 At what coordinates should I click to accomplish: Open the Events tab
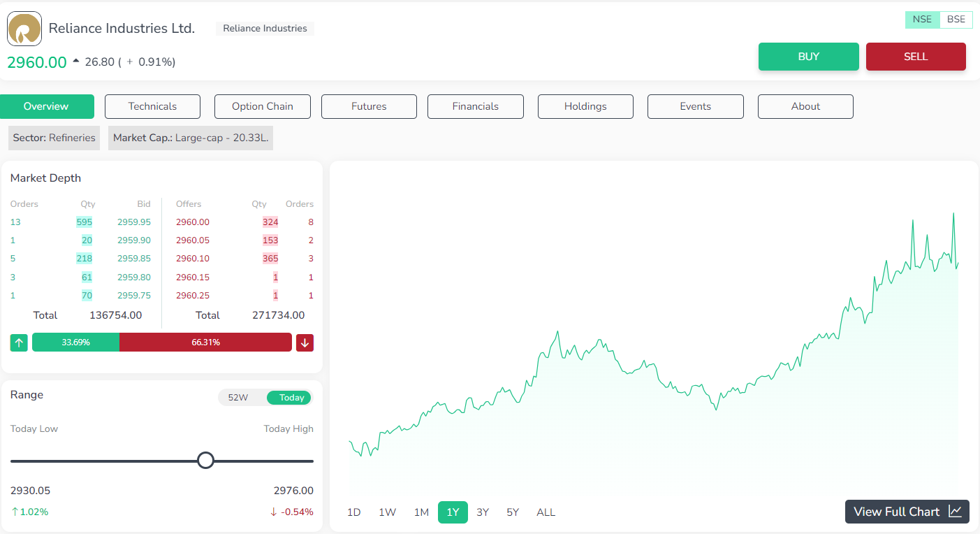[695, 106]
